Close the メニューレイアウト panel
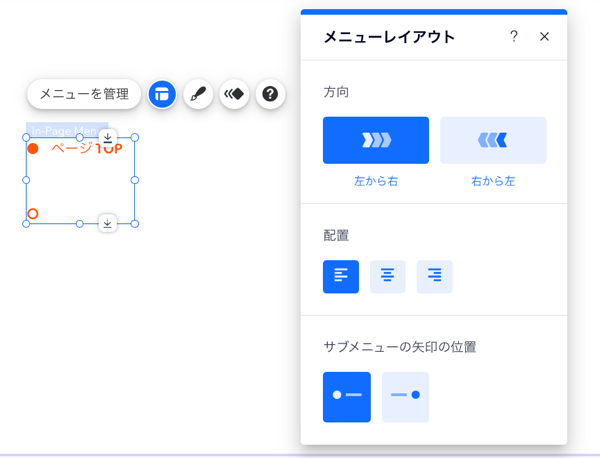This screenshot has width=600, height=458. coord(544,36)
